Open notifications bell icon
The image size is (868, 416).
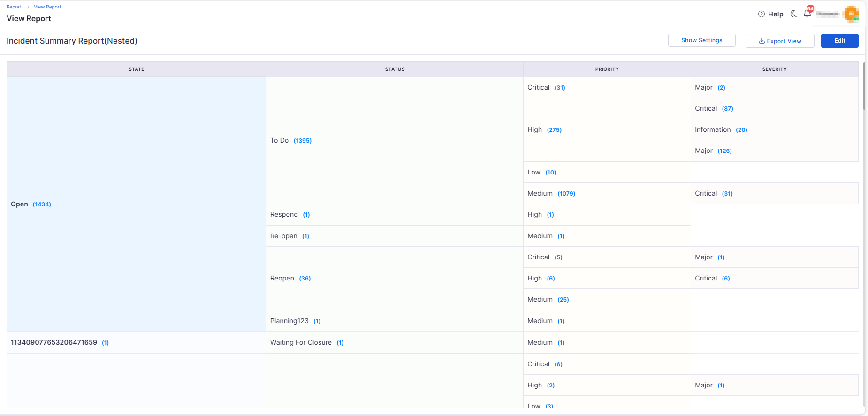(x=807, y=14)
